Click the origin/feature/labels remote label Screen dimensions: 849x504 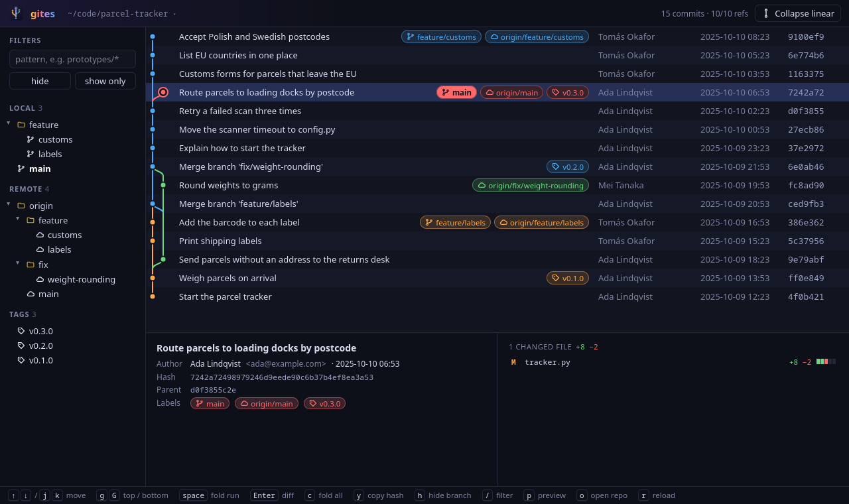coord(541,222)
